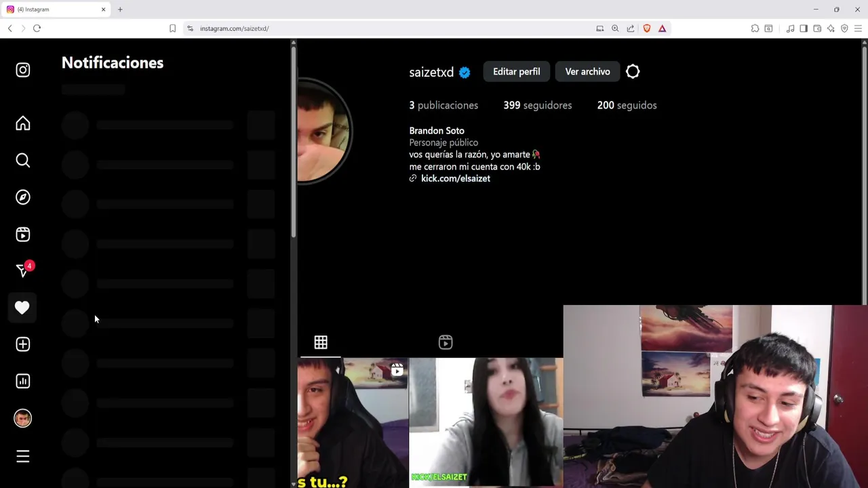Click the '3 publicaciones' count
This screenshot has height=488, width=868.
tap(443, 105)
